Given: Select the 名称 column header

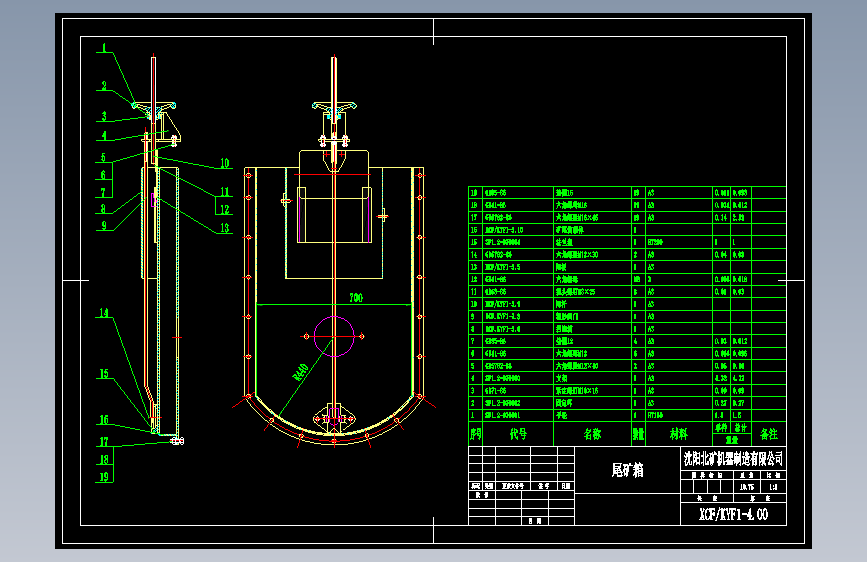Looking at the screenshot, I should [592, 434].
